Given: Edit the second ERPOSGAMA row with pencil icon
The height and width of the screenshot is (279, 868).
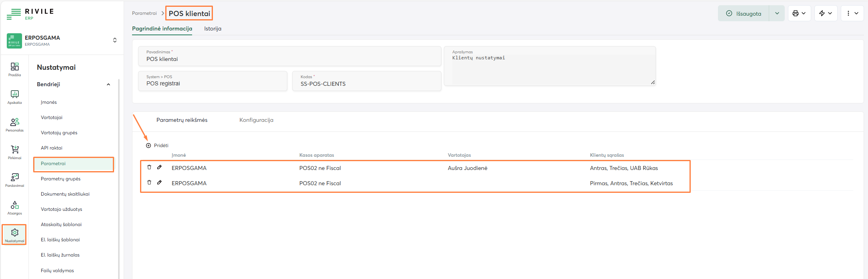Looking at the screenshot, I should click(159, 182).
